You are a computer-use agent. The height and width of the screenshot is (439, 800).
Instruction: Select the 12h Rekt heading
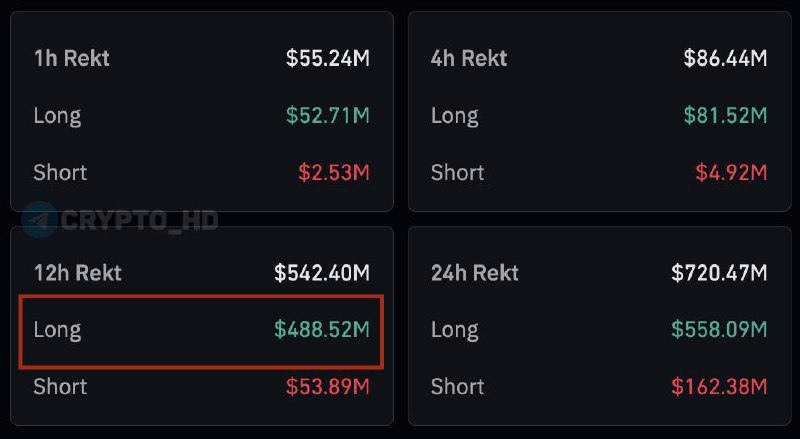[x=78, y=273]
